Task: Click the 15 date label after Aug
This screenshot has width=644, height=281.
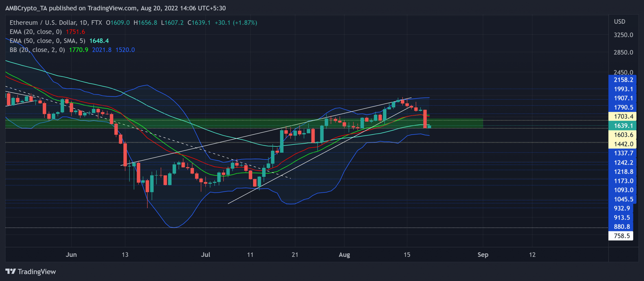Action: (407, 255)
